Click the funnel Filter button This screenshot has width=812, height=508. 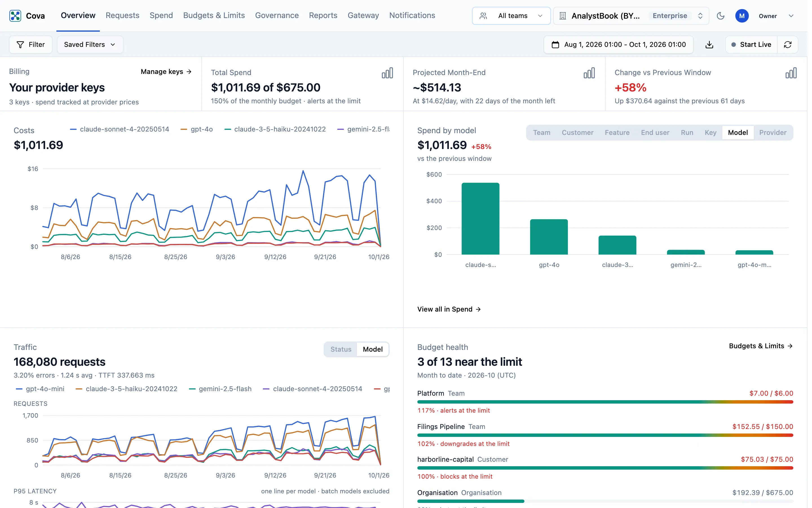(30, 45)
